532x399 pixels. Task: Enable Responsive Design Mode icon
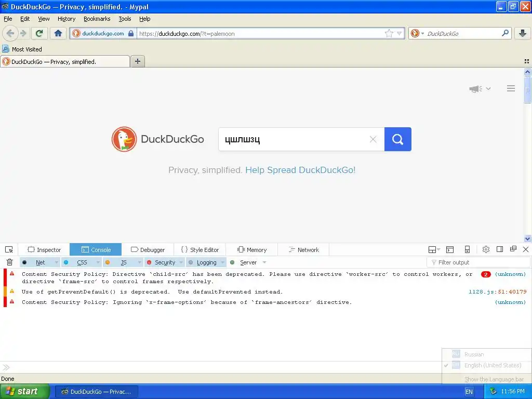click(467, 250)
